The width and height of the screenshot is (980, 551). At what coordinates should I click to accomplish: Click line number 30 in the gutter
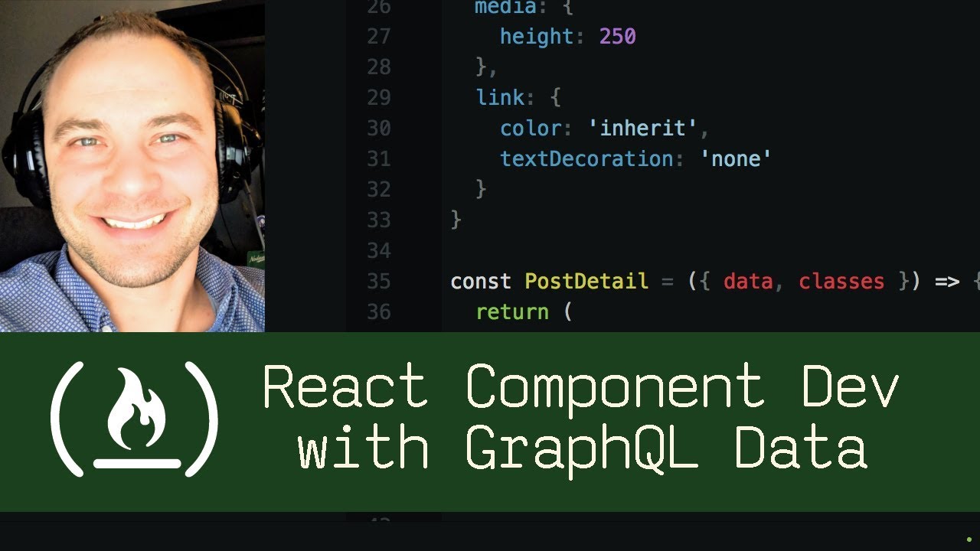point(379,128)
